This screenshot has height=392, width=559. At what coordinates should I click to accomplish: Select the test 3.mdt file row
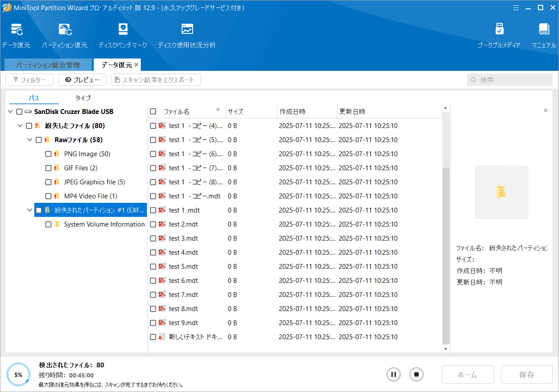[x=295, y=238]
